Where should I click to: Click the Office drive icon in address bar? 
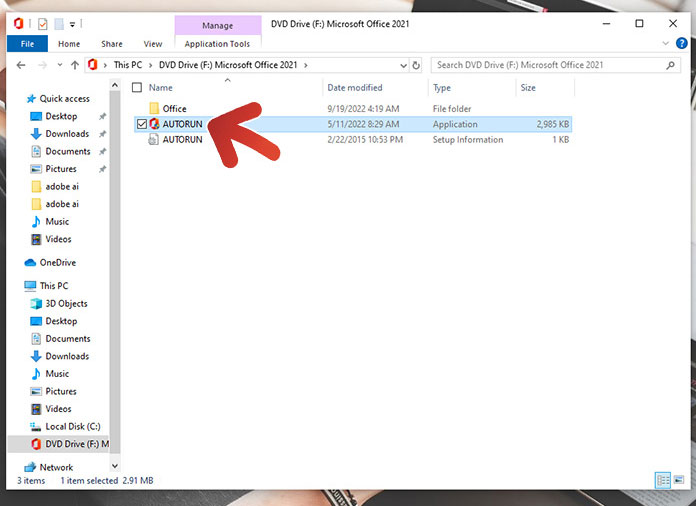[92, 65]
